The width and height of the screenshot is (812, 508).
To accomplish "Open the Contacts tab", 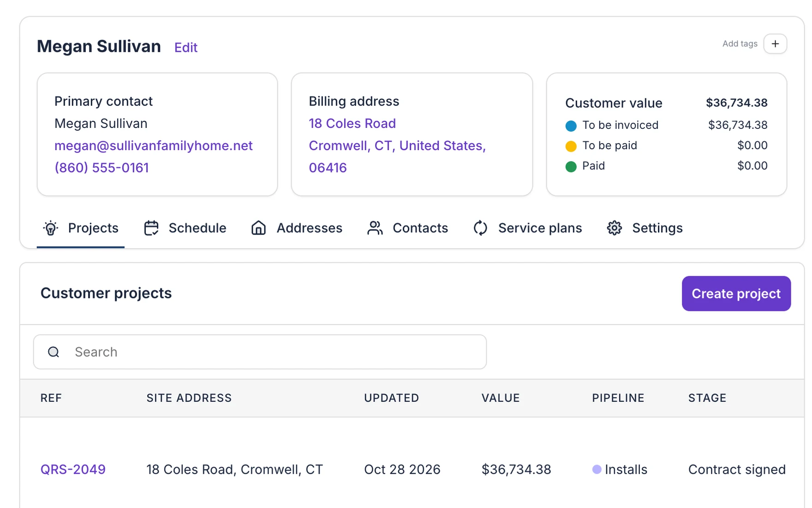I will tap(407, 228).
